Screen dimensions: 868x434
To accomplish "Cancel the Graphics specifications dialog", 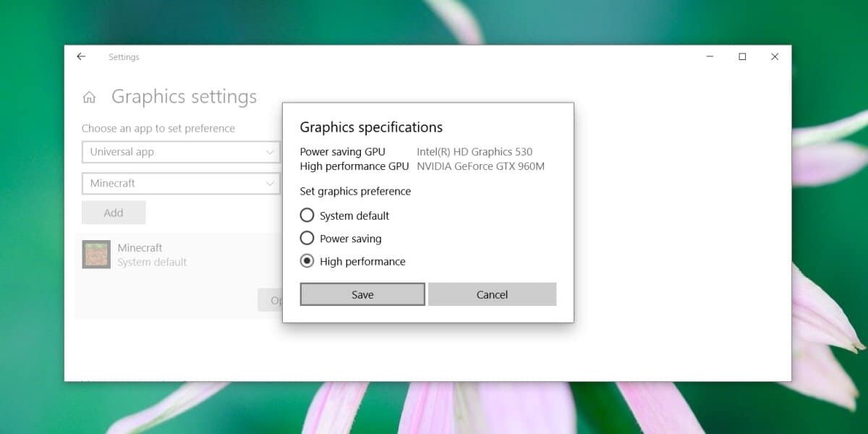I will click(492, 294).
